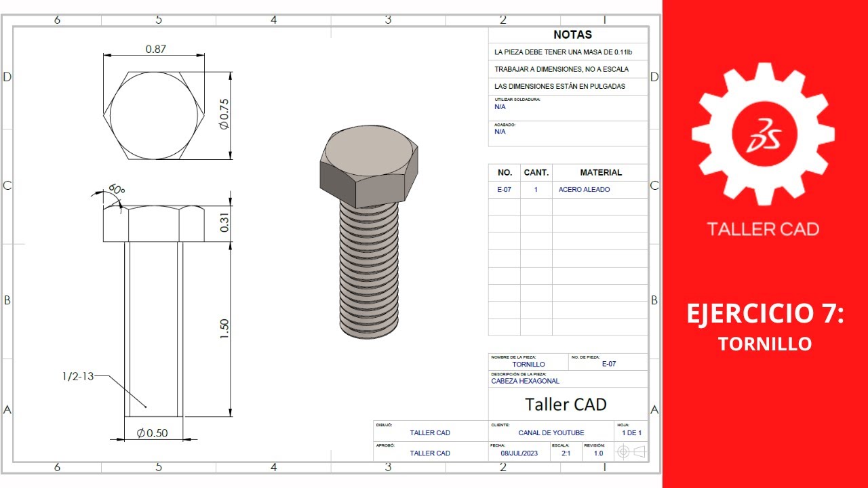Click the bolt side view drawing
This screenshot has width=868, height=488.
pyautogui.click(x=154, y=311)
